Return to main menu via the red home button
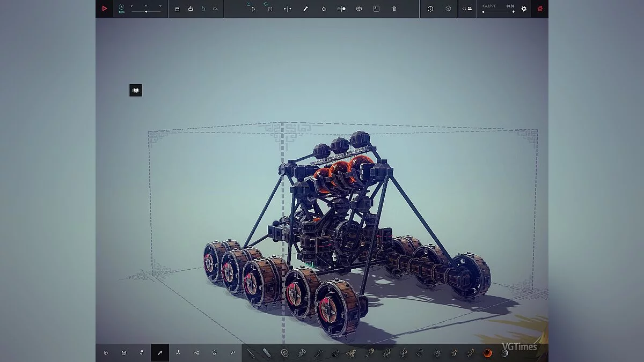This screenshot has width=644, height=362. [539, 9]
